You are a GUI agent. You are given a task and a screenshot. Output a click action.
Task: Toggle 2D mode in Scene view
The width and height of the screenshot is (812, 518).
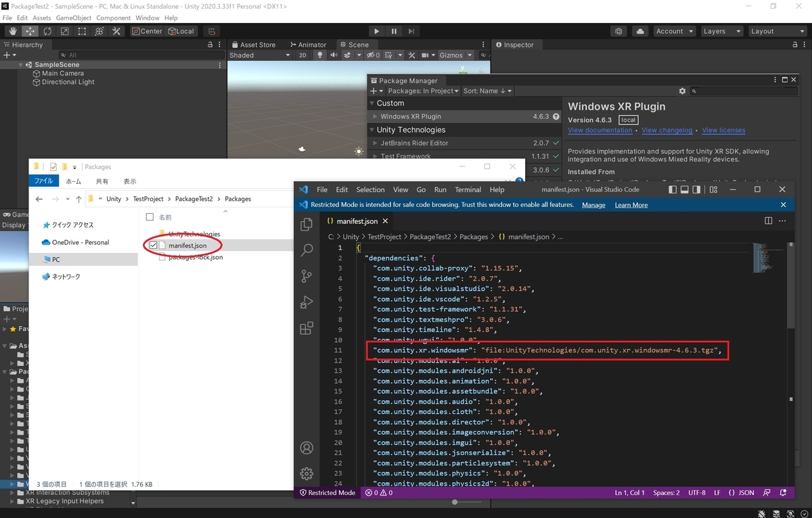(302, 55)
